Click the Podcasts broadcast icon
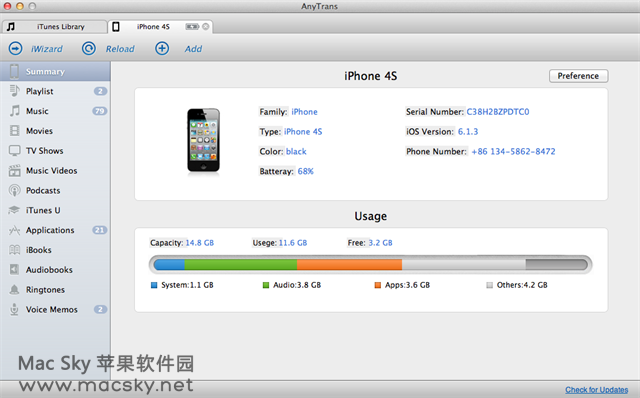This screenshot has height=398, width=640. (x=14, y=190)
